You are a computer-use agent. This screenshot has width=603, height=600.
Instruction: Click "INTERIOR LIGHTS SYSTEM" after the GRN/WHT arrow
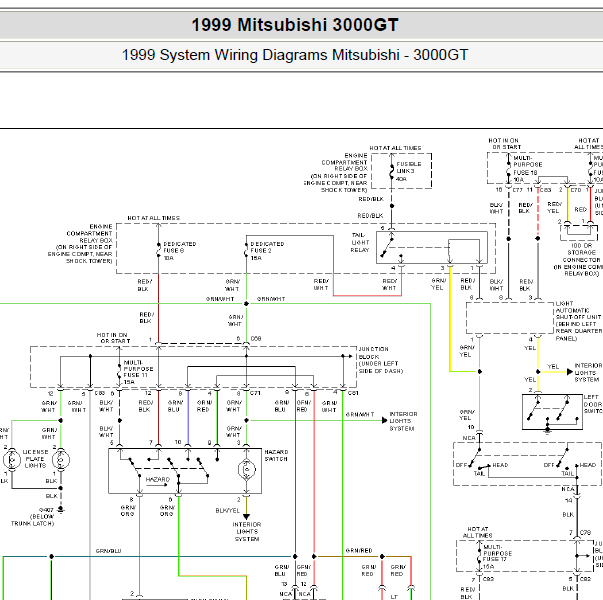403,421
